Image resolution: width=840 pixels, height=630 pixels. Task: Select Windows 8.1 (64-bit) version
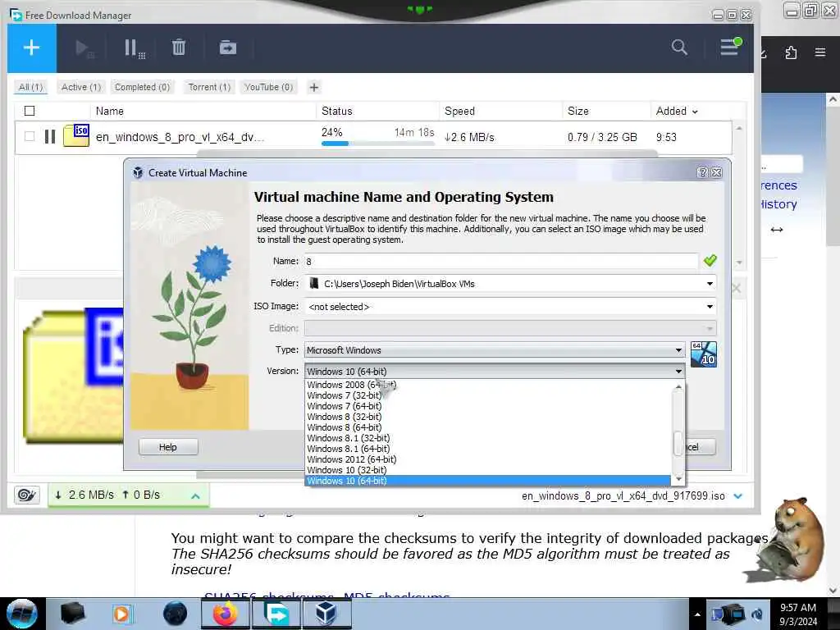(x=348, y=449)
